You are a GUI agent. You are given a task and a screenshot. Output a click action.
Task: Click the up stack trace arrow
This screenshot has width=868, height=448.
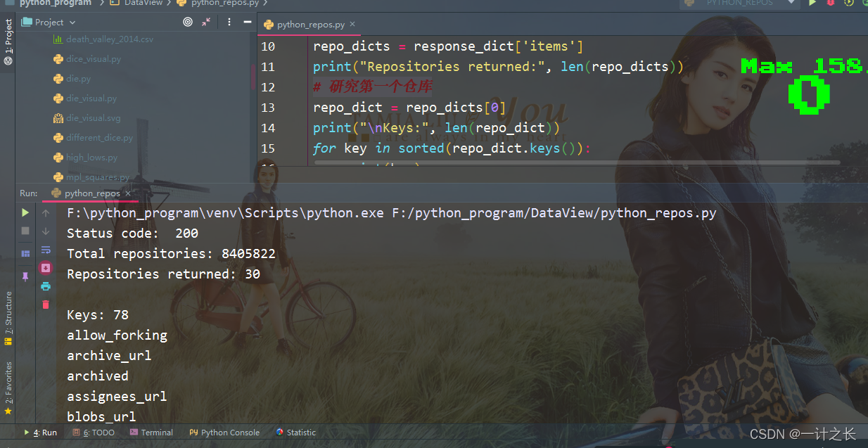[46, 212]
